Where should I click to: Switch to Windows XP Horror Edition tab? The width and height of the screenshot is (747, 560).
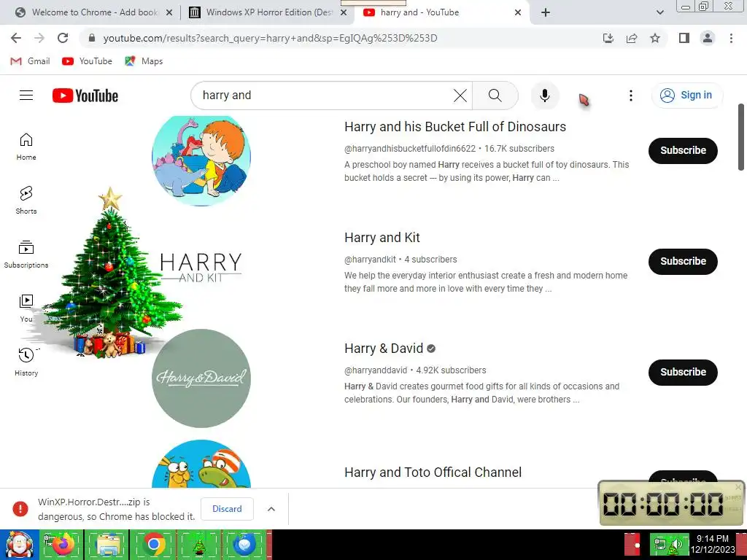point(267,12)
